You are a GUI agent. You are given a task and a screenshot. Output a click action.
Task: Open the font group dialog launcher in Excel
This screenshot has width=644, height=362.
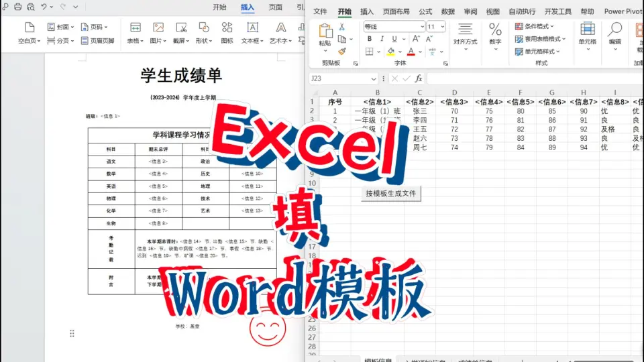[445, 64]
